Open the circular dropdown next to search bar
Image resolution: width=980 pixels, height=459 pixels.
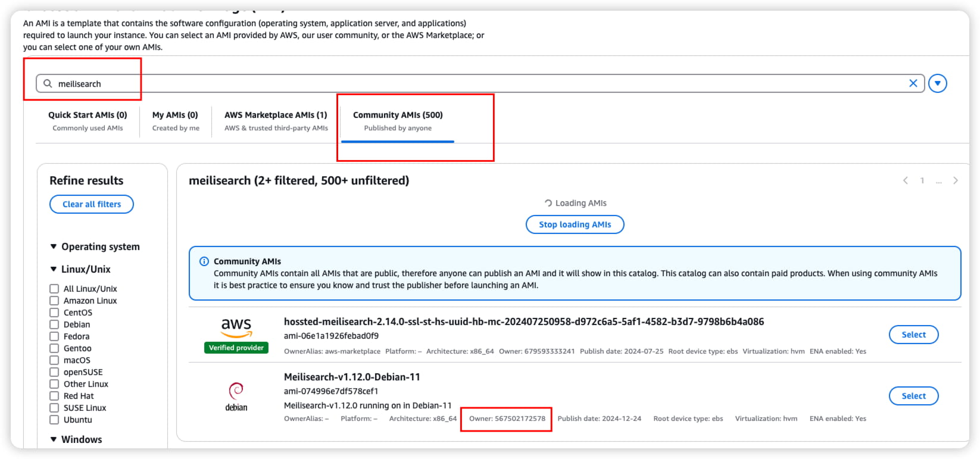(938, 83)
